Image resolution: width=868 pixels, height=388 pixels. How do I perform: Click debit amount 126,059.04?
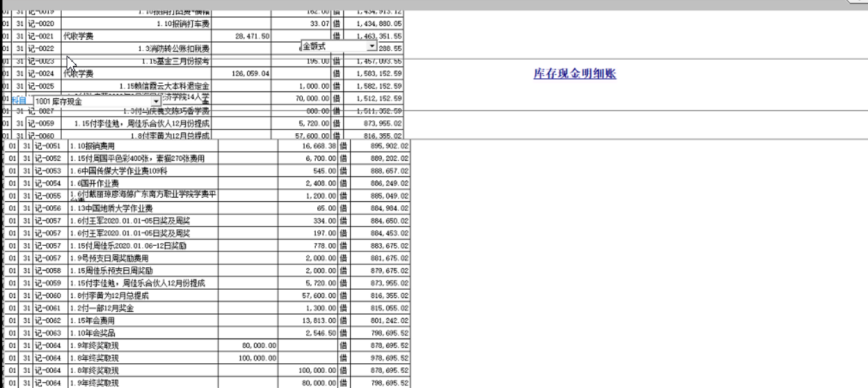coord(251,73)
